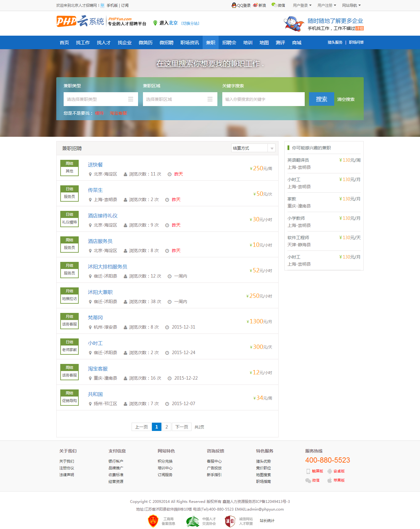Image resolution: width=420 pixels, height=529 pixels.
Task: Click the list icon in 兼职区域 field
Action: 210,99
